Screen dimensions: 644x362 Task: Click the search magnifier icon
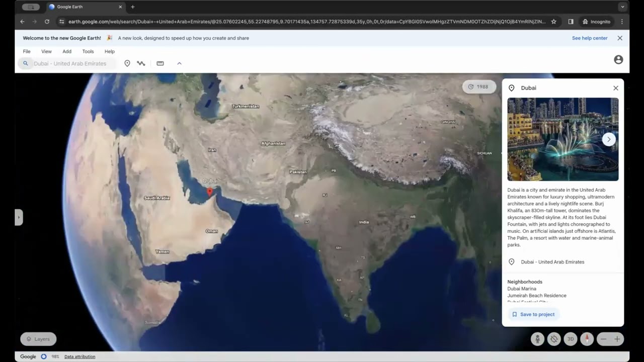(x=26, y=63)
